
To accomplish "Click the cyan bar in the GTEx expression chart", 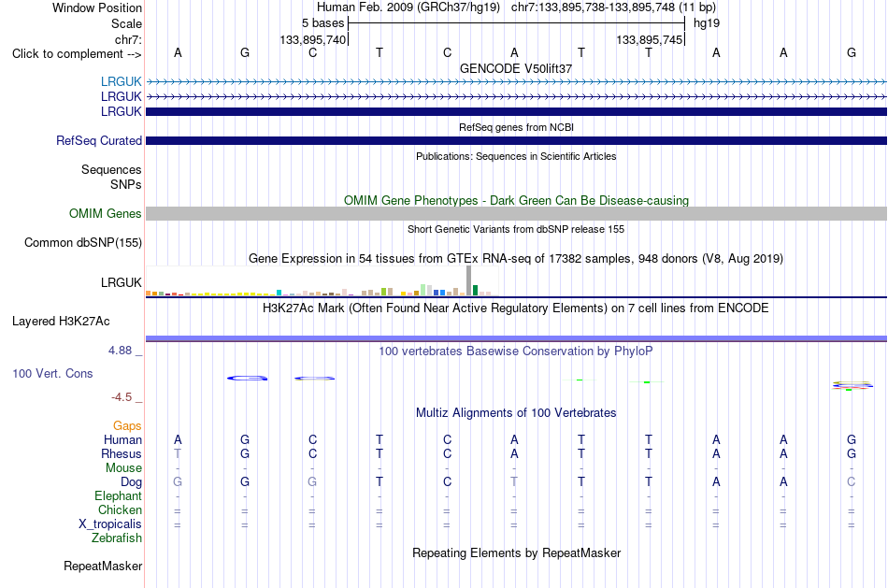I will point(279,293).
